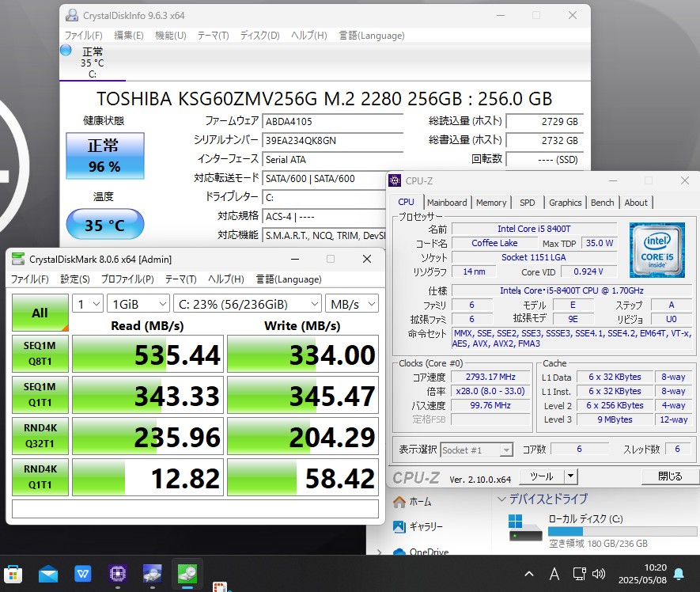Open CrystalDiskInfo Function menu
The height and width of the screenshot is (592, 700).
point(171,36)
